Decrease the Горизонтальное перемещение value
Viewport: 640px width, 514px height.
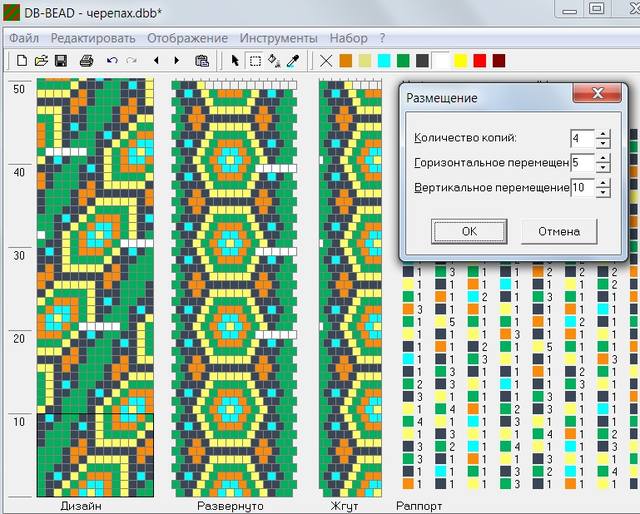point(603,168)
